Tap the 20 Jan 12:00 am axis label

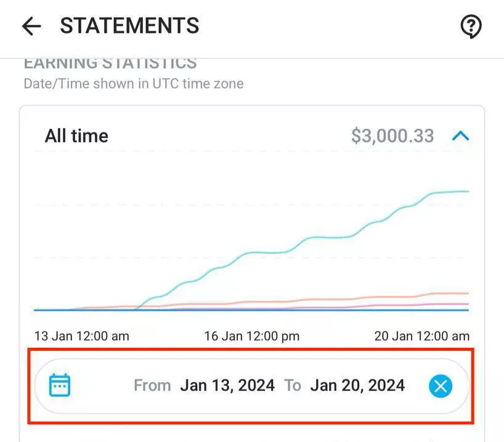[x=421, y=336]
